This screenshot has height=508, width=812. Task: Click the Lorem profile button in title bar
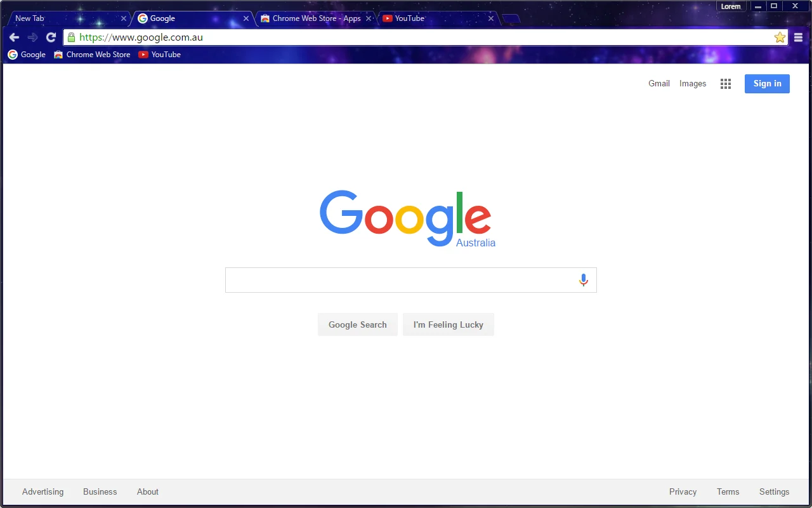point(731,6)
